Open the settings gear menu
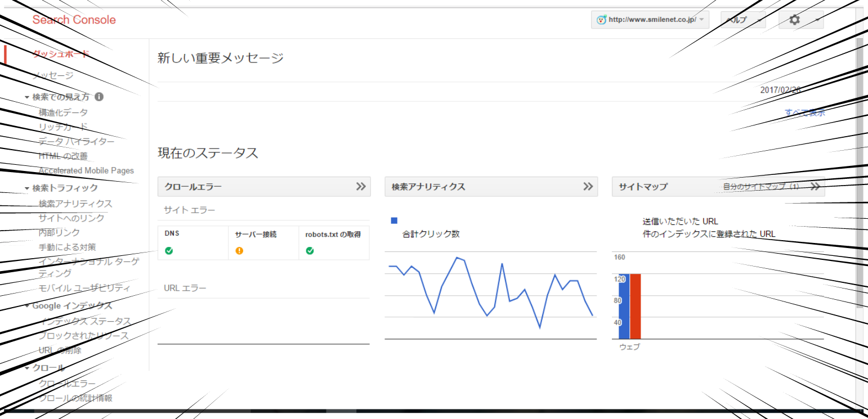The image size is (868, 419). 801,20
